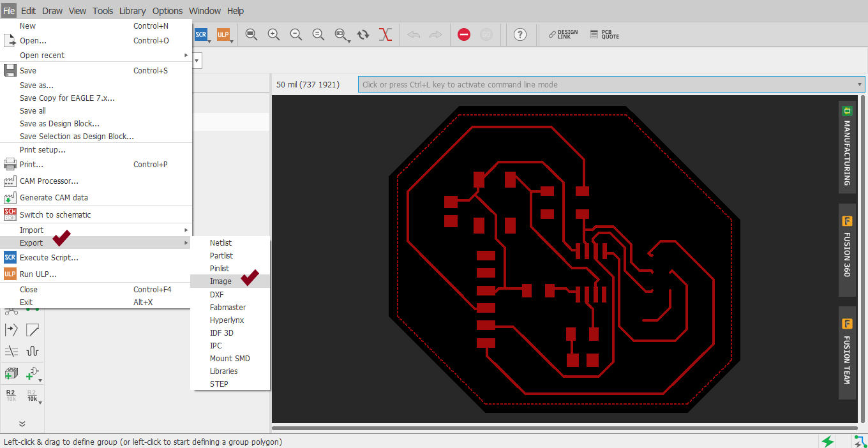Click the zoom out magnifier icon

point(296,34)
